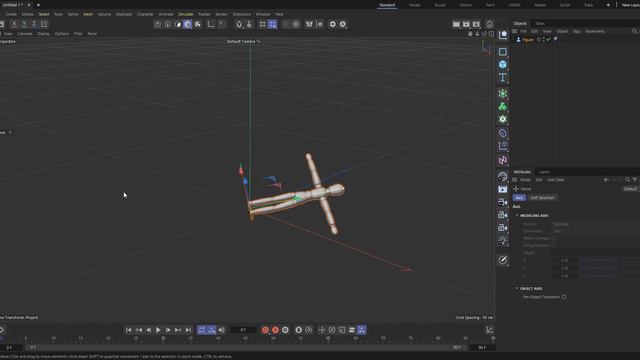
Task: Toggle the X axis lock
Action: (14, 24)
